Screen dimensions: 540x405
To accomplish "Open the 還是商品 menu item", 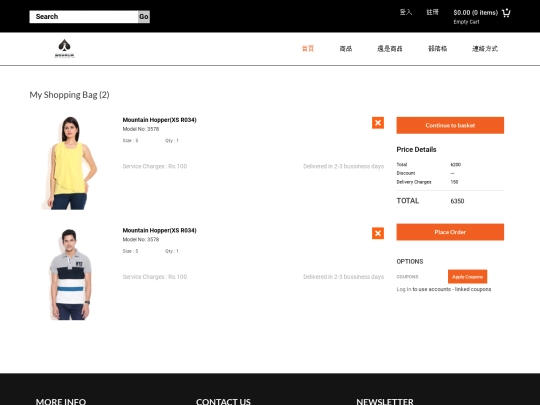I will click(390, 49).
